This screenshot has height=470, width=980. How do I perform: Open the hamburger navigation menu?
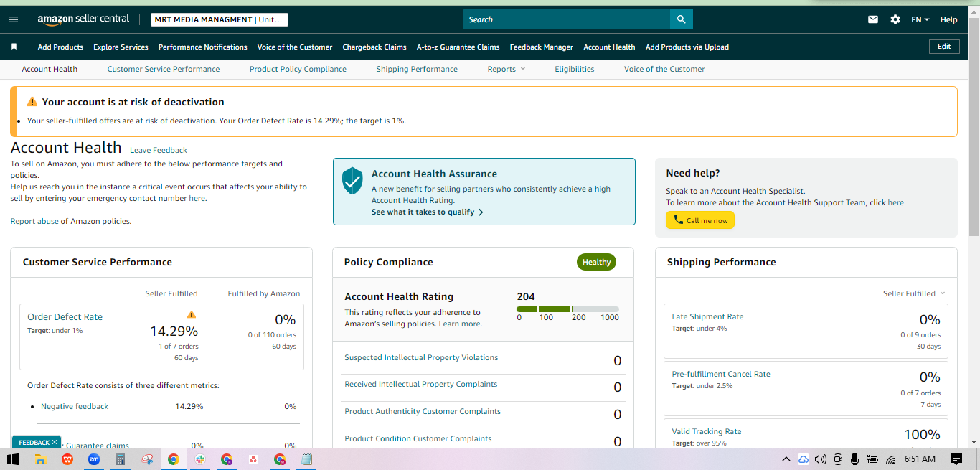tap(14, 19)
